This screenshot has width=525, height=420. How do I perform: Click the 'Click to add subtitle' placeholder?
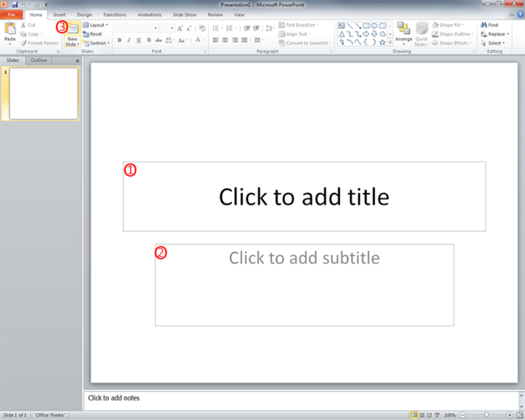[x=304, y=284]
